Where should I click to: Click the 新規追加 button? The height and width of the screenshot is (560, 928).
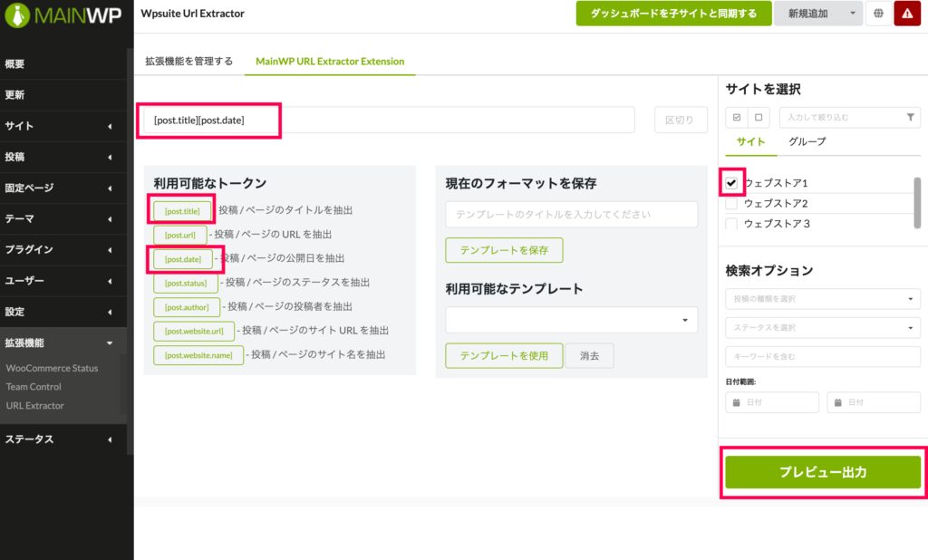click(x=807, y=13)
